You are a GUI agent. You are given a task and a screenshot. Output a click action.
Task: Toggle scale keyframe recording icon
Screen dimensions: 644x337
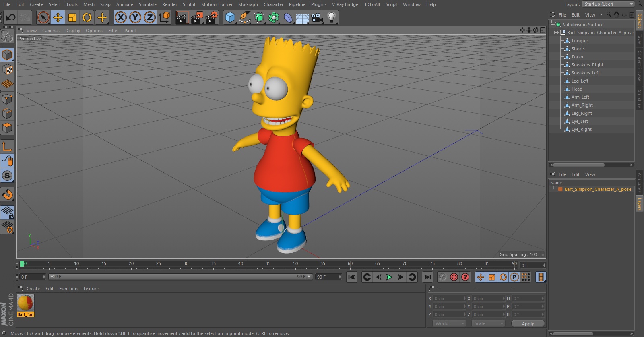(x=492, y=277)
